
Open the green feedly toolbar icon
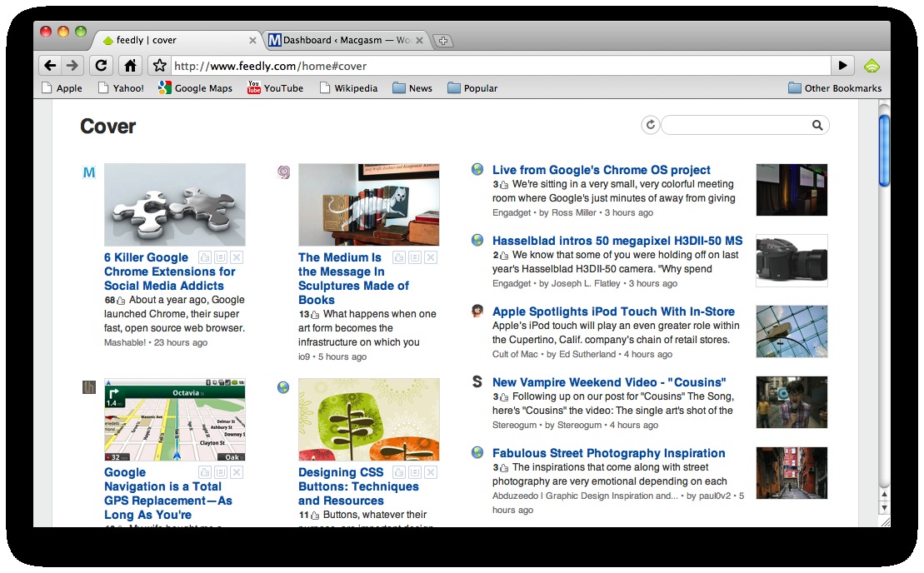(872, 66)
